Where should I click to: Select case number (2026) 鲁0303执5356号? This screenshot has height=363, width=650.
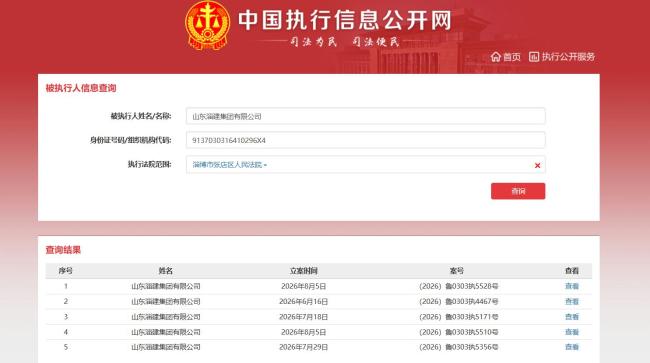pos(458,347)
